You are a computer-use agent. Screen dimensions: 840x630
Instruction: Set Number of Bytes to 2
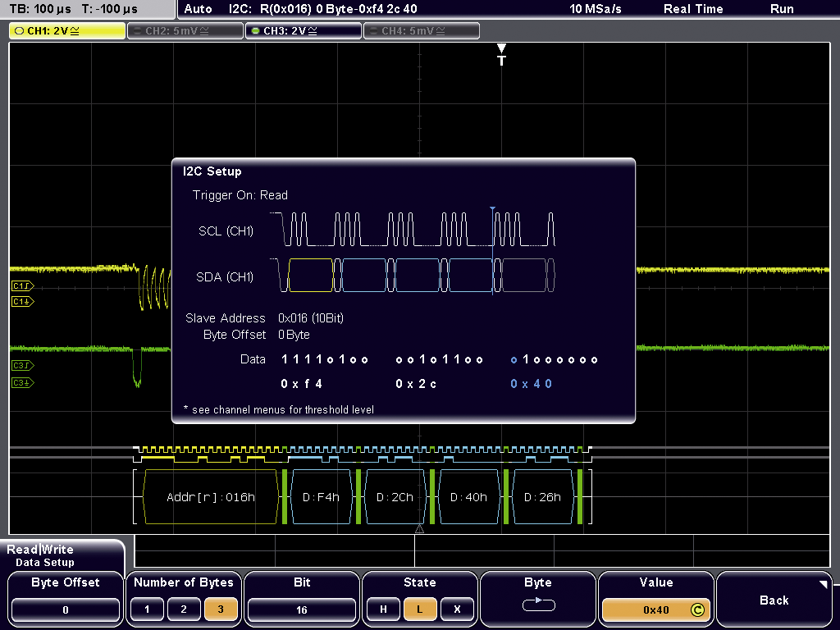click(x=184, y=609)
